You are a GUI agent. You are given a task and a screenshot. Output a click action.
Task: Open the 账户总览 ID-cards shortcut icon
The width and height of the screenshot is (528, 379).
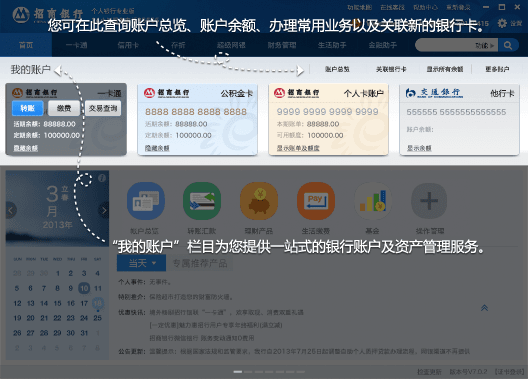(x=145, y=201)
